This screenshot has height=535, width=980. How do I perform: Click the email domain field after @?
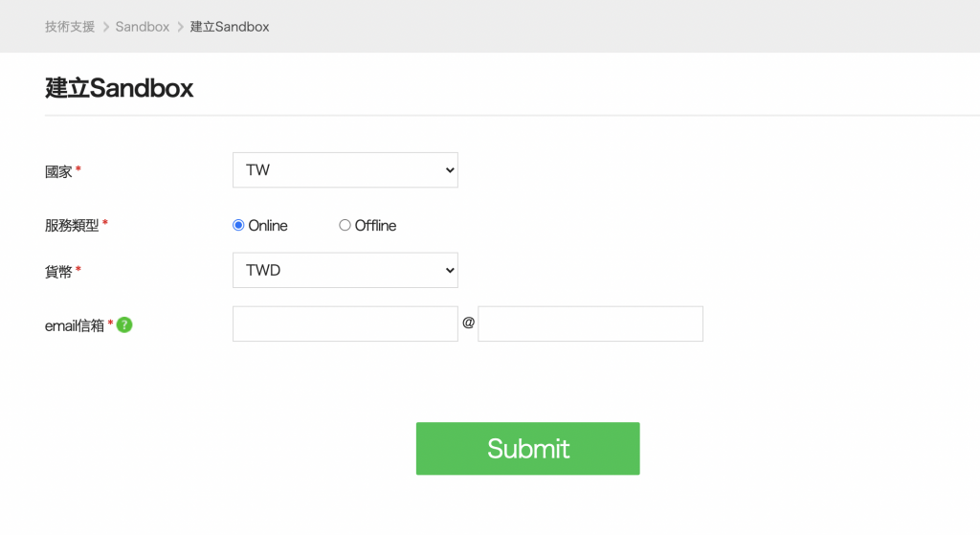[590, 324]
